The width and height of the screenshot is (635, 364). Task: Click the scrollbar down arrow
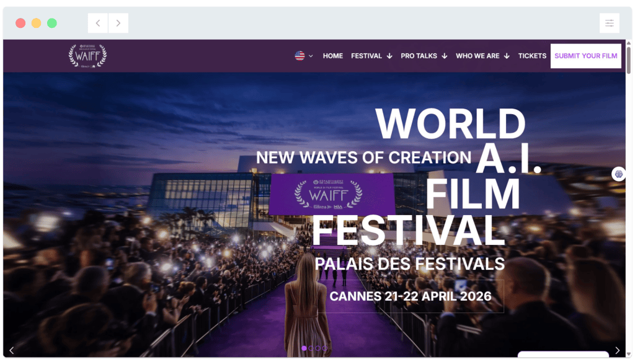pos(629,354)
